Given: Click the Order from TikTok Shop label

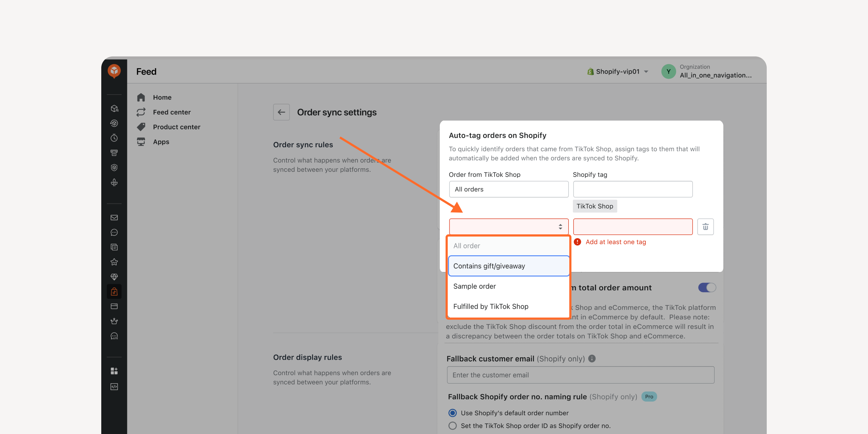Looking at the screenshot, I should click(484, 174).
